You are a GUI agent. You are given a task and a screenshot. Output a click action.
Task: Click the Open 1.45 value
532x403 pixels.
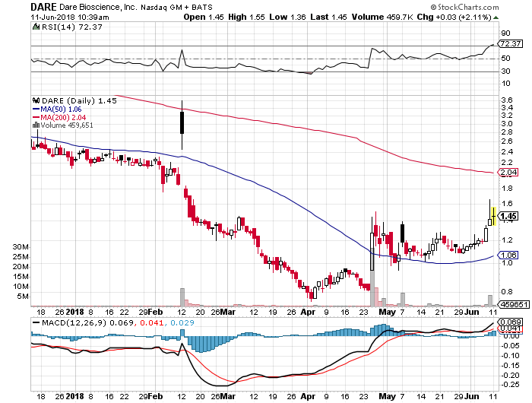(204, 17)
